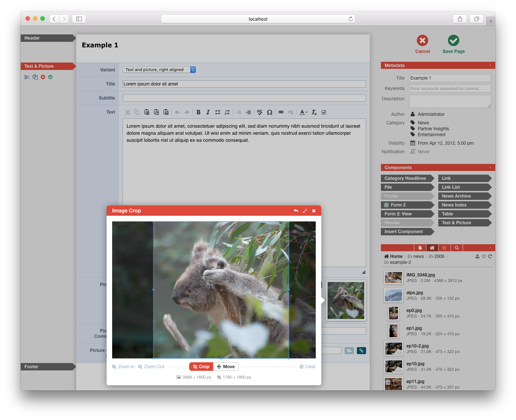516x420 pixels.
Task: Select the Text & Picture section on left
Action: (48, 66)
